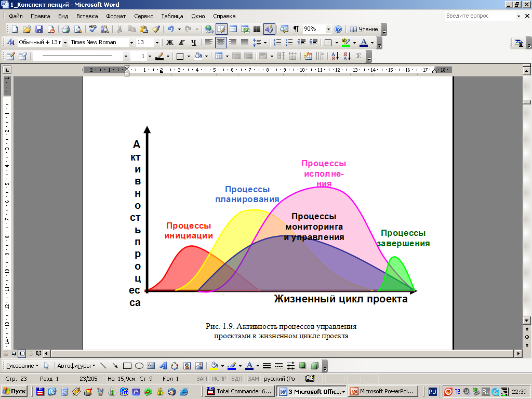The height and width of the screenshot is (399, 532).
Task: Click the Paste clipboard icon
Action: click(x=143, y=29)
